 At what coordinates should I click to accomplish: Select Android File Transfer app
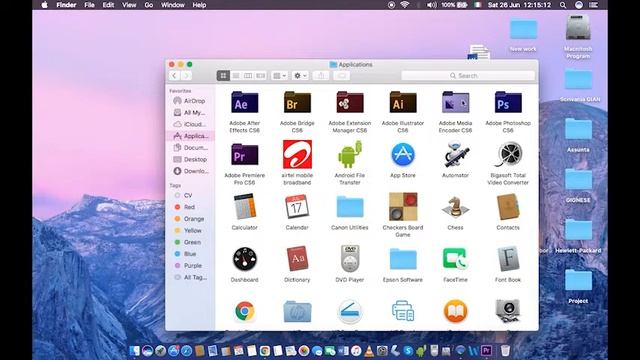pos(350,154)
